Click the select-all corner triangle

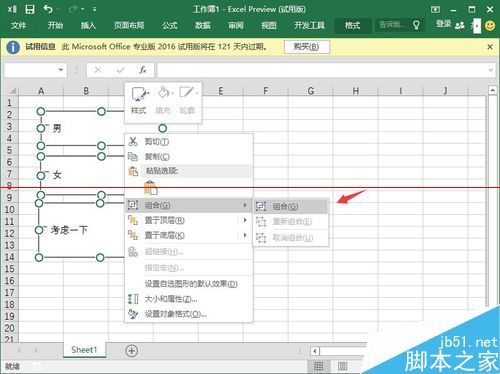pos(12,91)
